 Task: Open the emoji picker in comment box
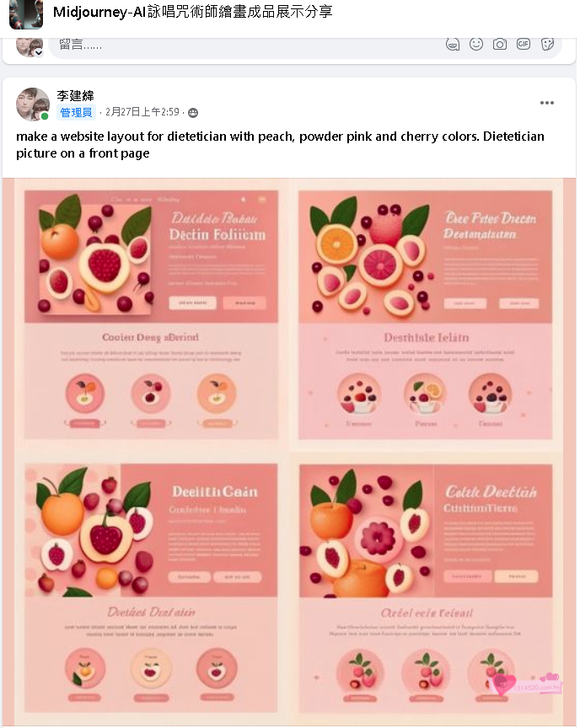click(x=476, y=44)
